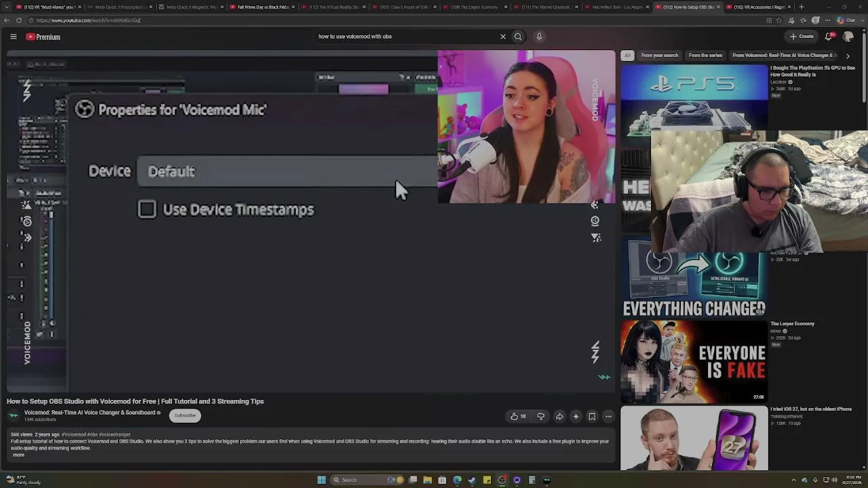Go back using the browser back arrow

coord(7,20)
